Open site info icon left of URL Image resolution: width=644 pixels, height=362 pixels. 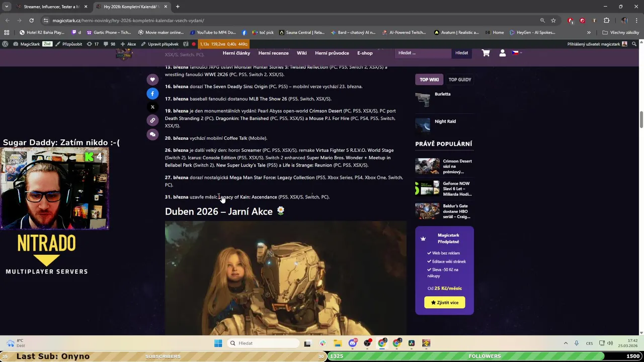click(46, 21)
